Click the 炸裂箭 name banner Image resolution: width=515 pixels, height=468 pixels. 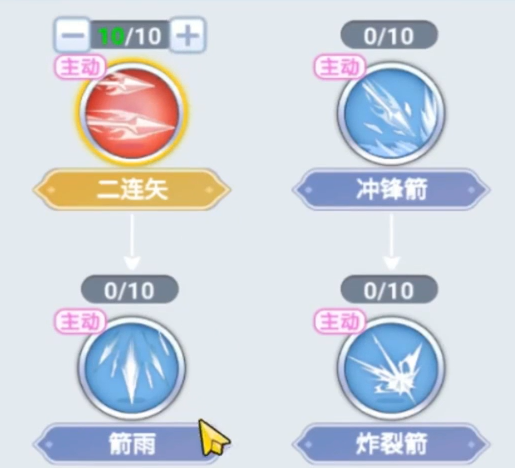tap(391, 444)
